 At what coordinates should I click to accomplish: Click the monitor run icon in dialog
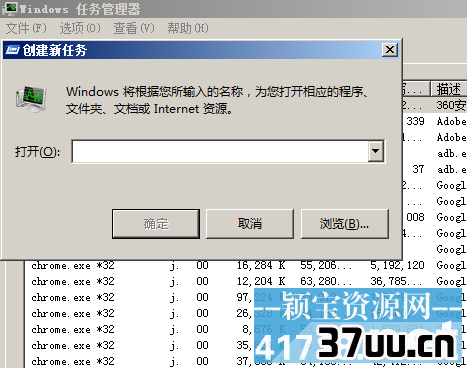point(31,99)
